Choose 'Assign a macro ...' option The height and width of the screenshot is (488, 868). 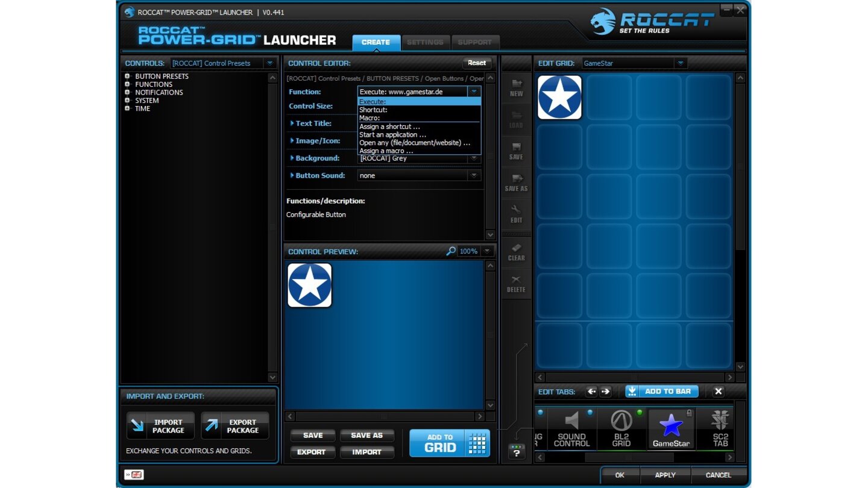pos(419,151)
